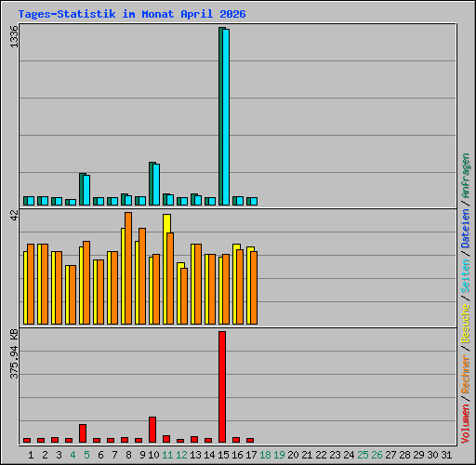Click day label '25' on the x-axis
This screenshot has width=476, height=465.
click(x=363, y=455)
